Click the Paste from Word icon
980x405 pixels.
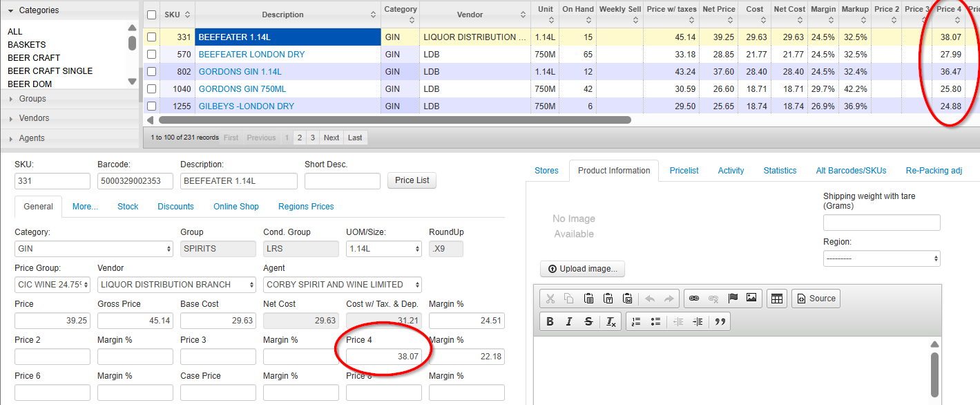point(628,299)
